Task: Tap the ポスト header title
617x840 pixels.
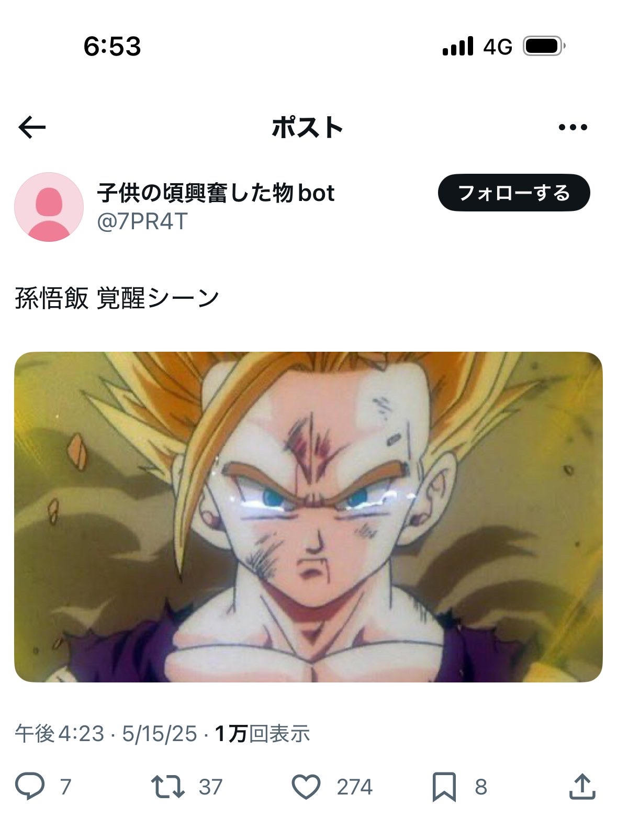Action: pyautogui.click(x=308, y=127)
